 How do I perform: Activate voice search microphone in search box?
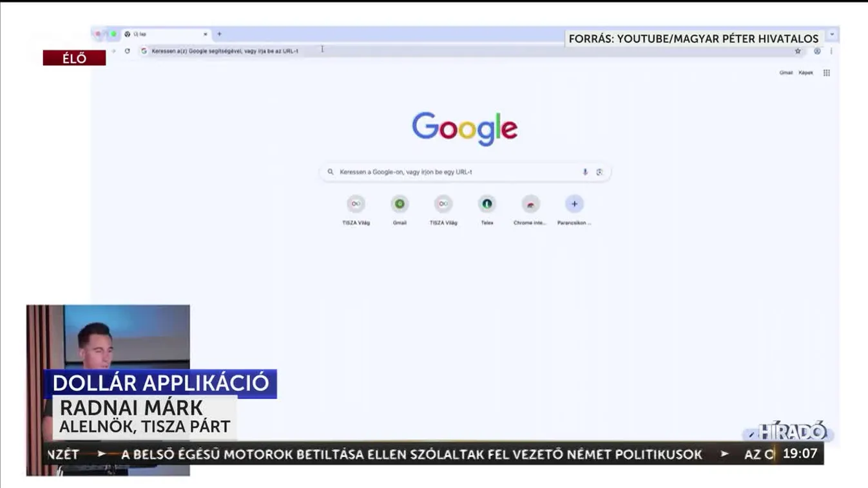tap(584, 172)
